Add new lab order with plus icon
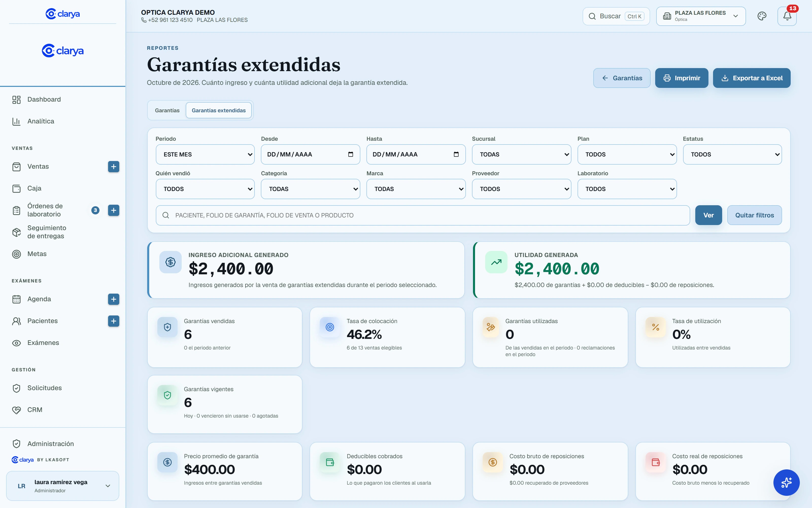The height and width of the screenshot is (508, 812). (x=113, y=210)
